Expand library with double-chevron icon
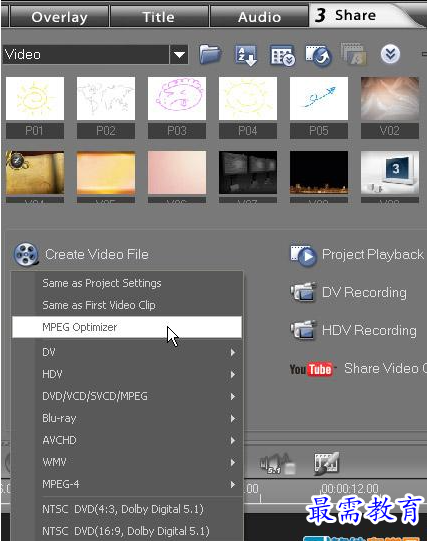430x541 pixels. click(x=390, y=54)
